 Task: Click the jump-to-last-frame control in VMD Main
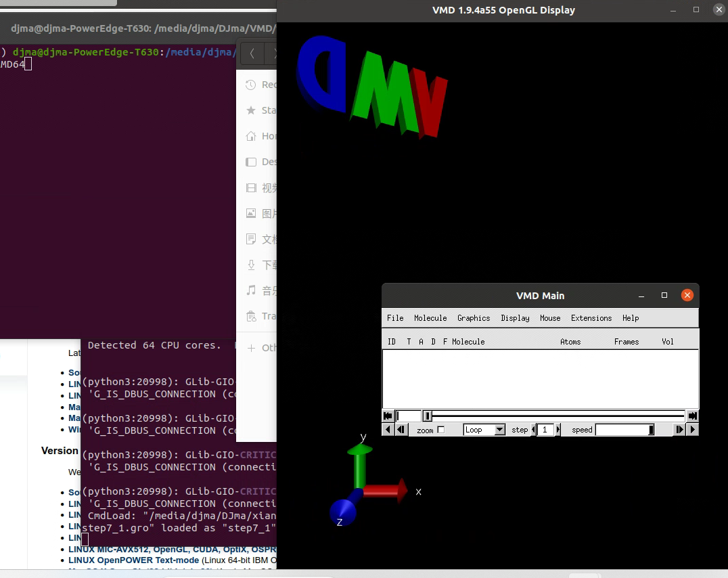692,416
